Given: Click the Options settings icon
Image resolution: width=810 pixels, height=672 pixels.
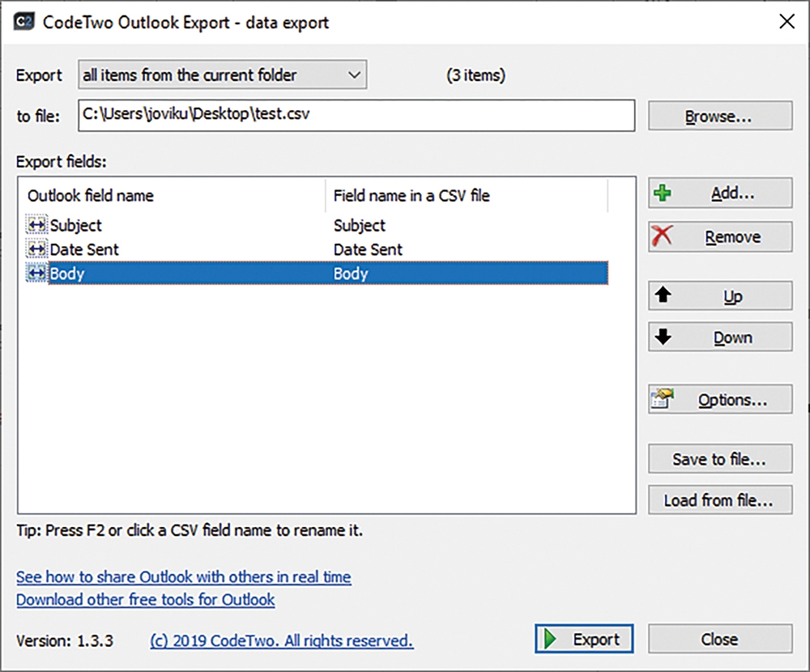Looking at the screenshot, I should [663, 399].
